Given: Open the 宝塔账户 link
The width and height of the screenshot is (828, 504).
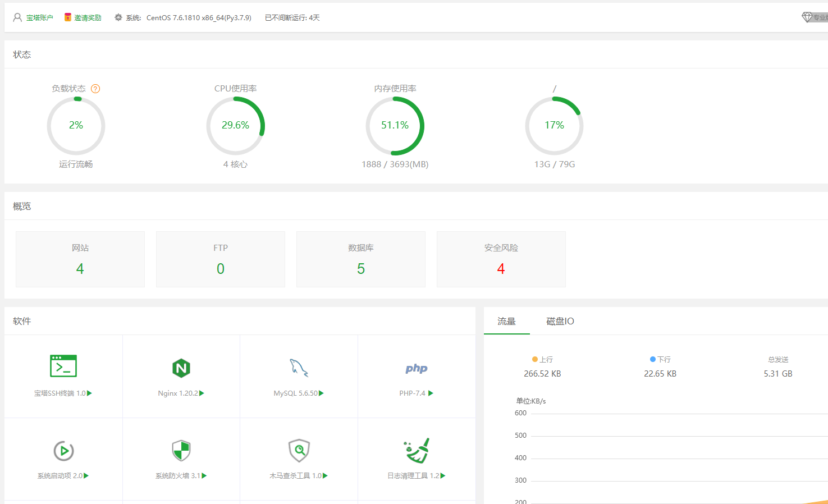Looking at the screenshot, I should (39, 18).
